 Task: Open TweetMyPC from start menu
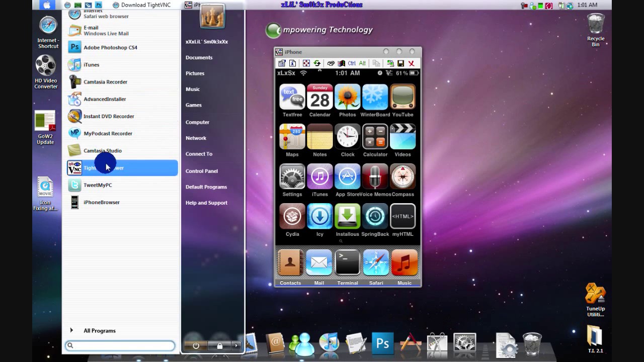pyautogui.click(x=122, y=185)
